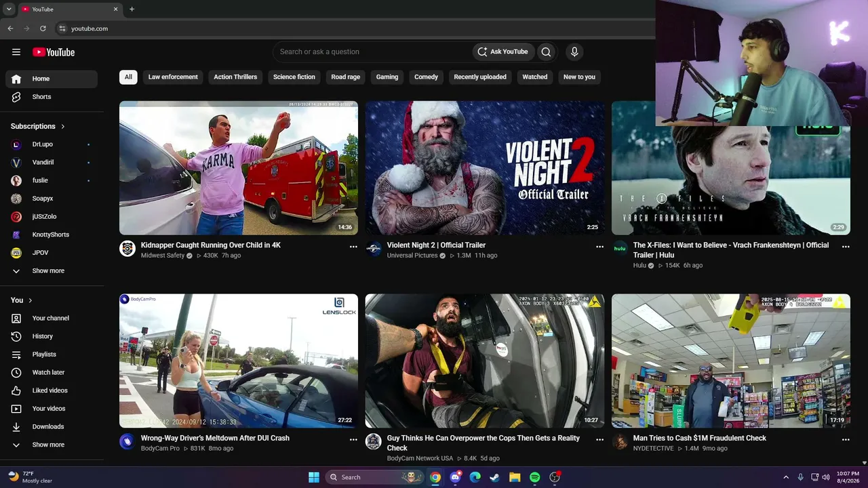Image resolution: width=868 pixels, height=488 pixels.
Task: Select the Recently uploaded filter chip
Action: (480, 77)
